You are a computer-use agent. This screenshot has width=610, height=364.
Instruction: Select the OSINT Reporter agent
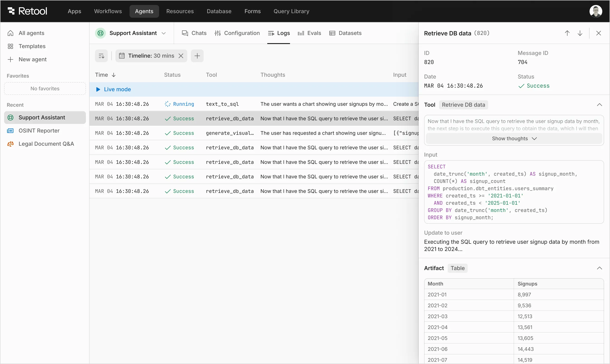(x=39, y=130)
